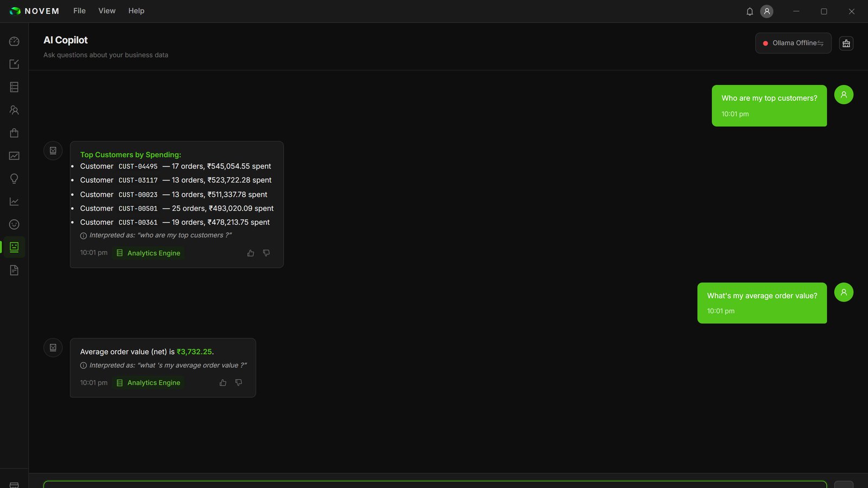The width and height of the screenshot is (868, 488).
Task: Open the document page icon in sidebar
Action: coord(14,270)
